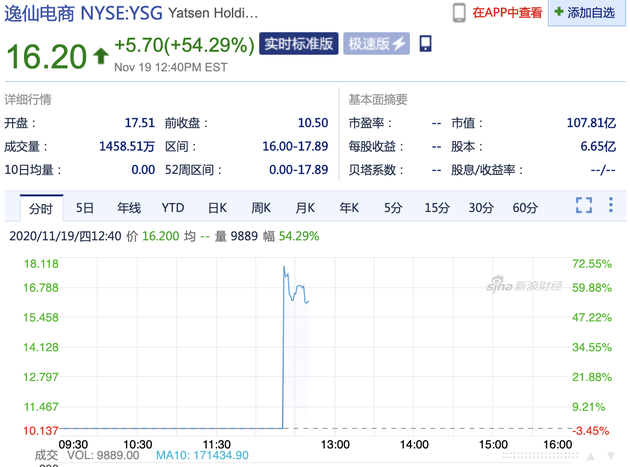Click the chart info line 2020/11/19/四12:40
Image resolution: width=630 pixels, height=467 pixels.
[65, 236]
